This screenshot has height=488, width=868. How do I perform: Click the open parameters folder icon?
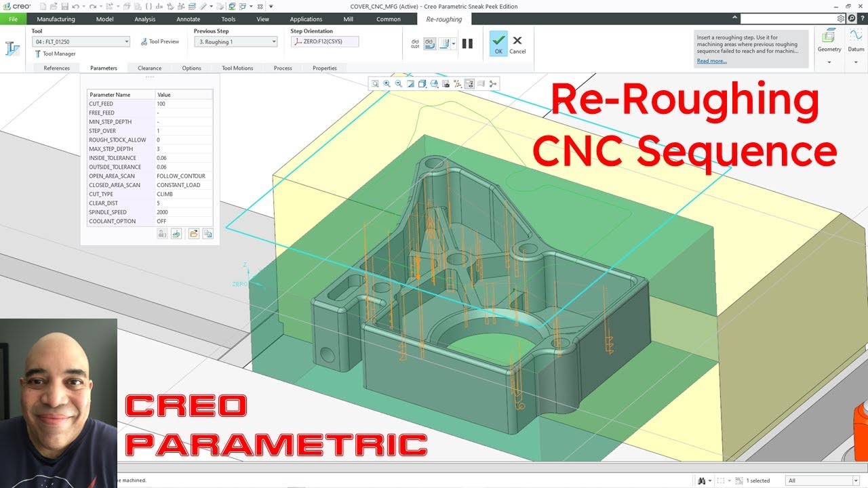point(193,233)
